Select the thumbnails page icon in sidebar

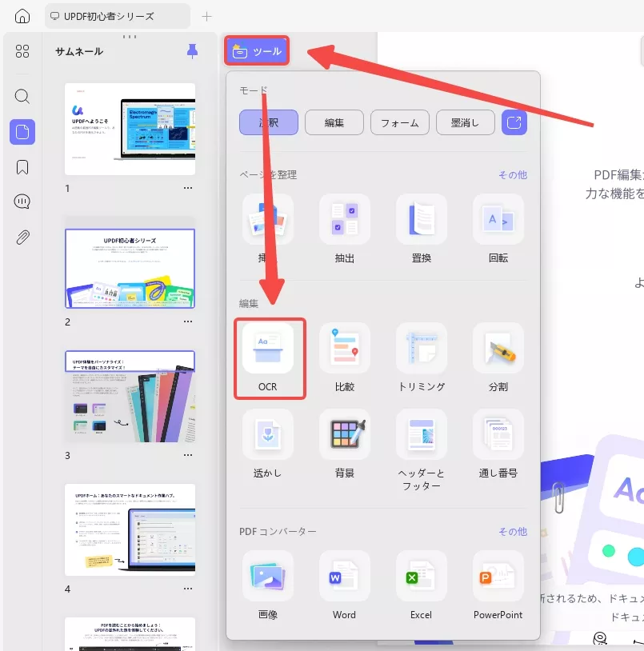(x=22, y=132)
